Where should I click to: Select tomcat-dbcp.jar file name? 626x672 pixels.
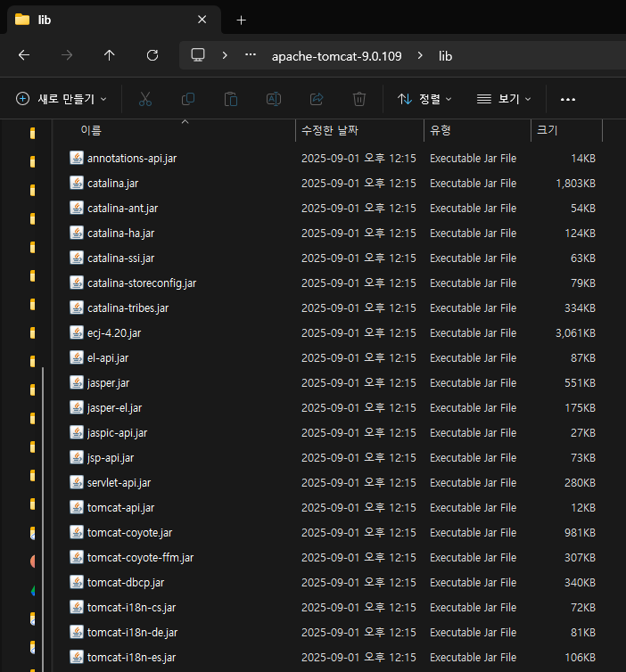click(x=126, y=583)
